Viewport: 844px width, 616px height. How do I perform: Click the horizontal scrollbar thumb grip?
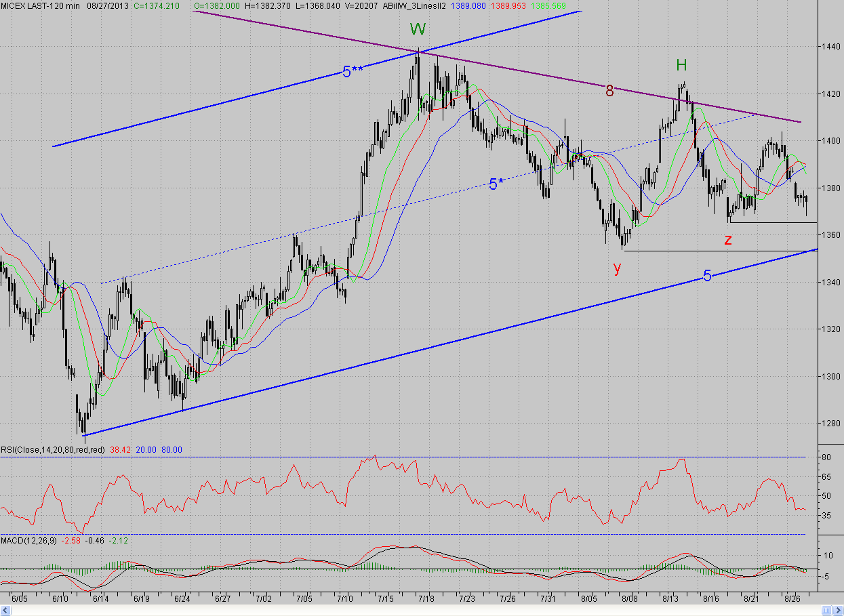pyautogui.click(x=826, y=610)
